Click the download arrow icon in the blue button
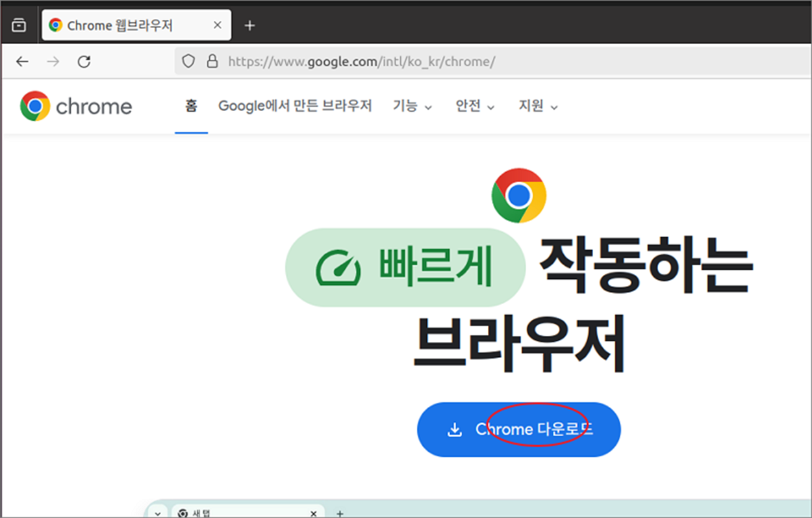The image size is (812, 518). pyautogui.click(x=455, y=430)
